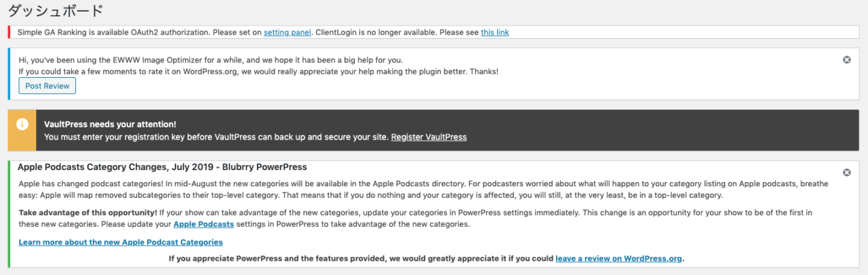Click the yellow VaultPress alert icon
Screen dimensions: 868x275
22,125
